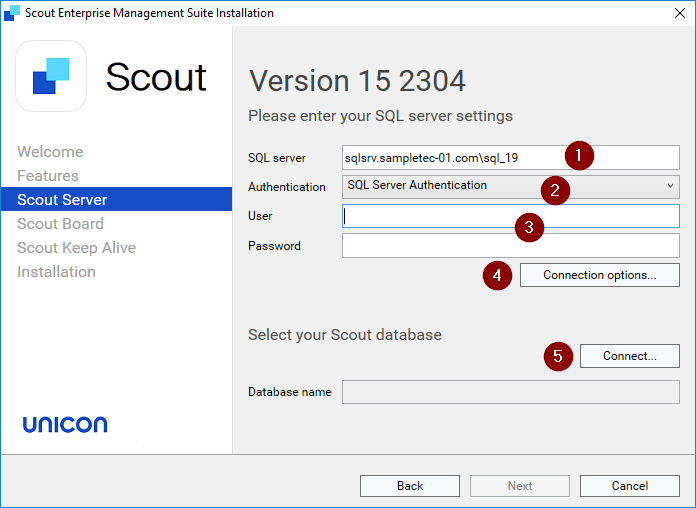Click the Scout logo icon
Screen dimensions: 696x508
click(x=51, y=76)
